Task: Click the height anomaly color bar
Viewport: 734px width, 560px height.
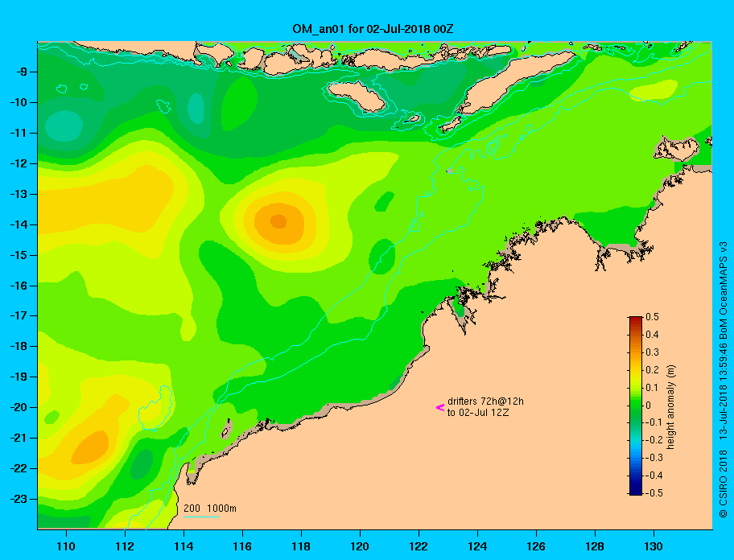Action: (636, 406)
